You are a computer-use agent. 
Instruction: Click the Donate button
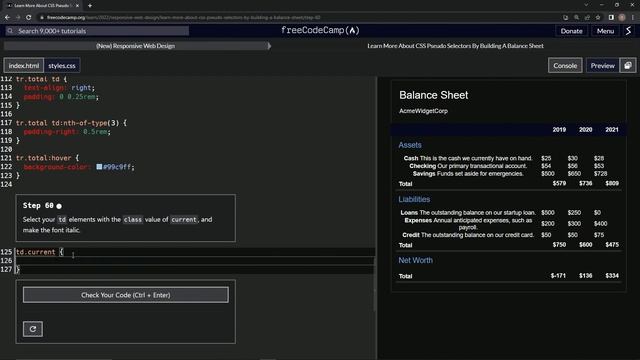click(x=571, y=31)
